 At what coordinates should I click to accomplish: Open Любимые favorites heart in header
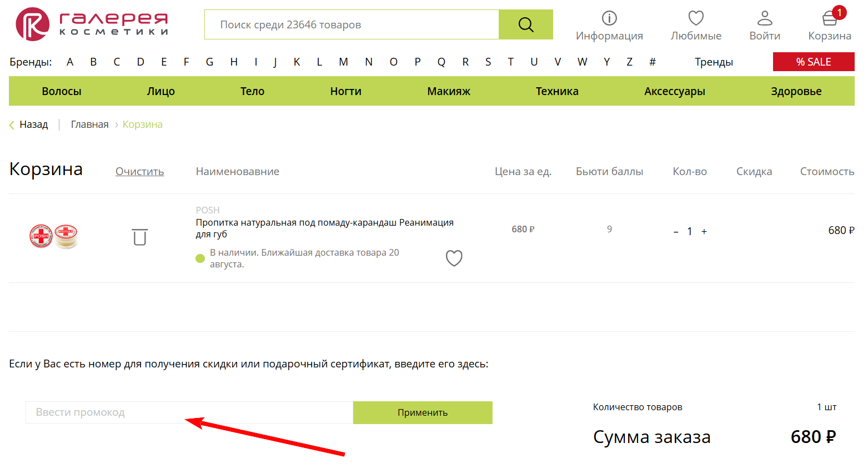pos(696,19)
